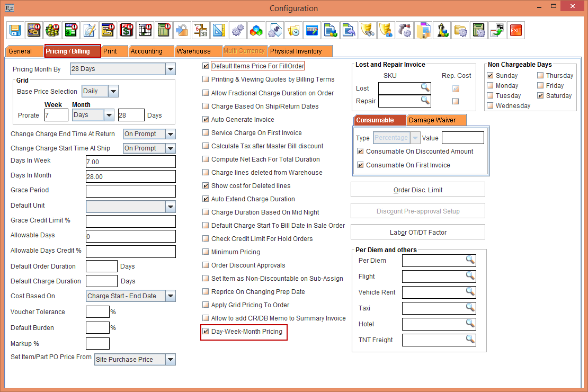Click the colored cubes toolbar icon
The image size is (588, 392).
point(255,30)
